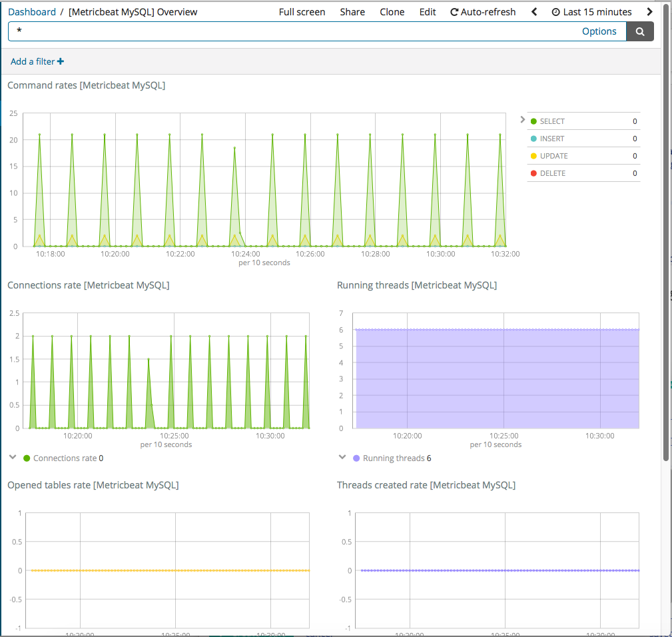
Task: Open query Options link
Action: point(599,31)
